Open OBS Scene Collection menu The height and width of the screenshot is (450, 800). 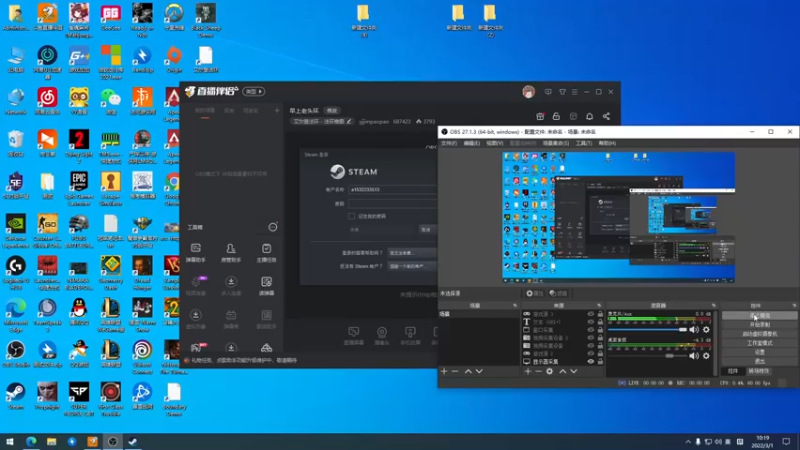tap(556, 143)
